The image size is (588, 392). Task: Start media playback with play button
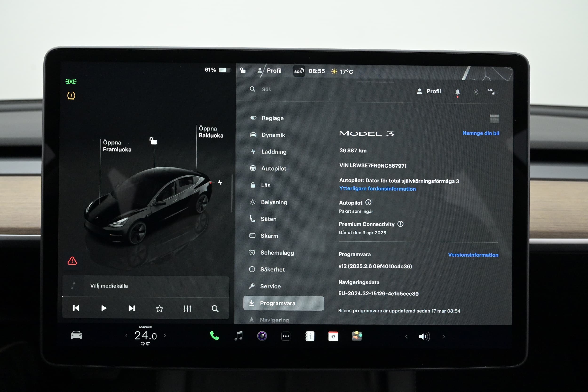104,308
